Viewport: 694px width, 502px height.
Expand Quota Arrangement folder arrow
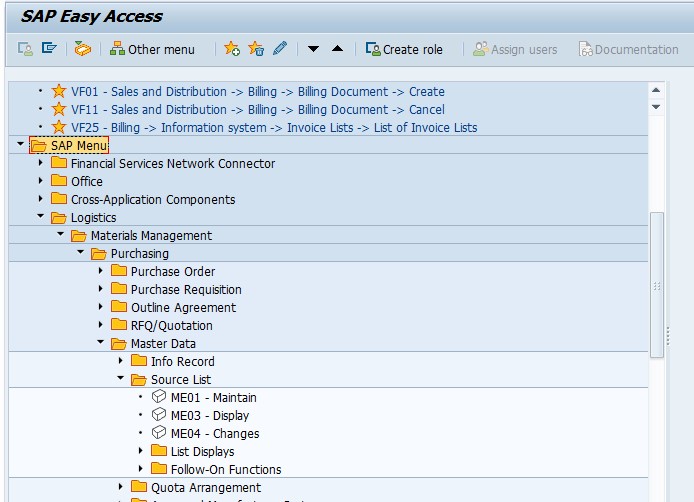click(120, 487)
